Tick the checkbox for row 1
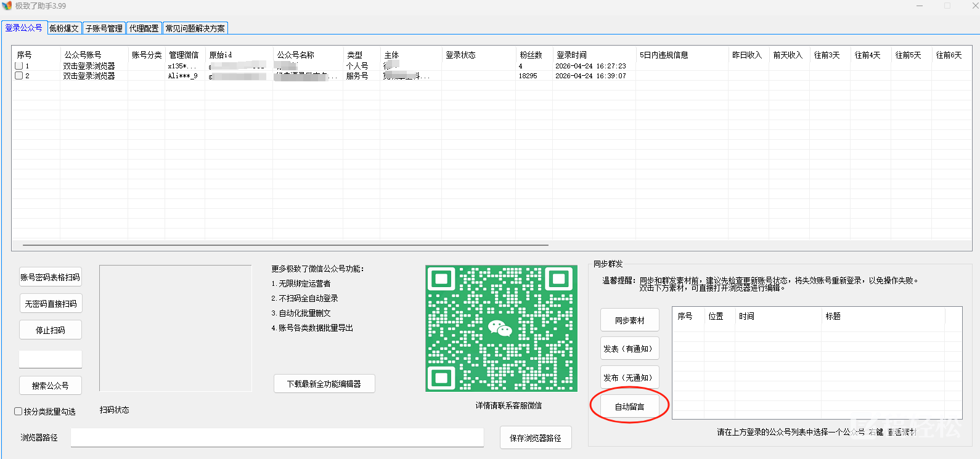 click(x=18, y=65)
